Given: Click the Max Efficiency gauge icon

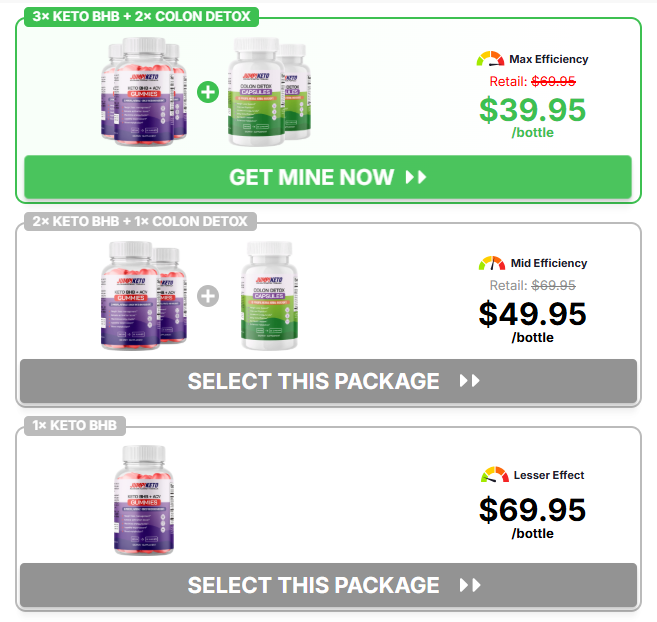Looking at the screenshot, I should 490,59.
